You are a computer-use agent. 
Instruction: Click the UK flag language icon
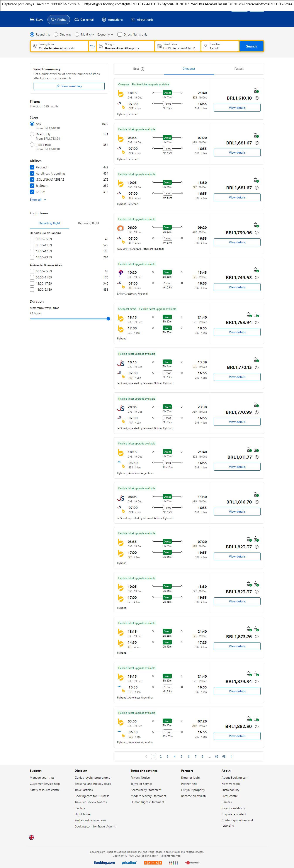point(32,837)
